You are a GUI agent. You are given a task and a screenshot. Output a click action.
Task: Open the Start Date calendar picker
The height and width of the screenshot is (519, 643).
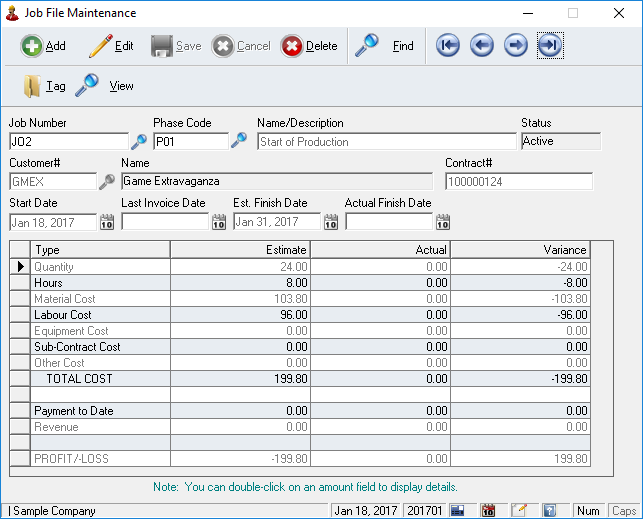pos(107,222)
